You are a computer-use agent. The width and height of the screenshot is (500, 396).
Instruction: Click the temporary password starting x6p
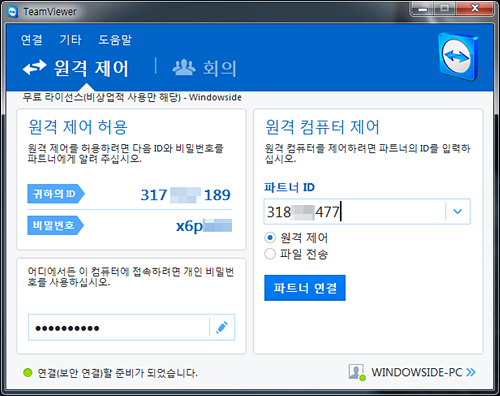point(204,226)
